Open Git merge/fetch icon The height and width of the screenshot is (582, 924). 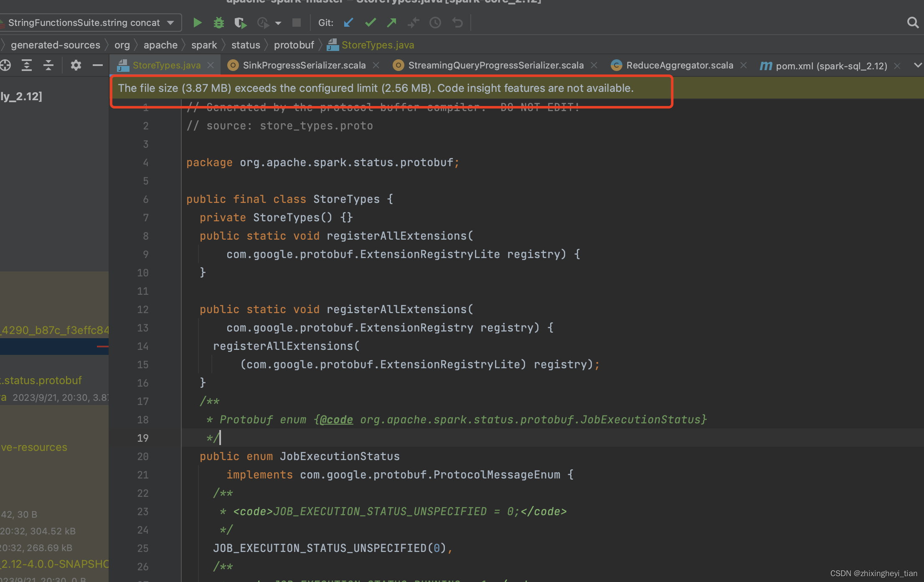(414, 23)
